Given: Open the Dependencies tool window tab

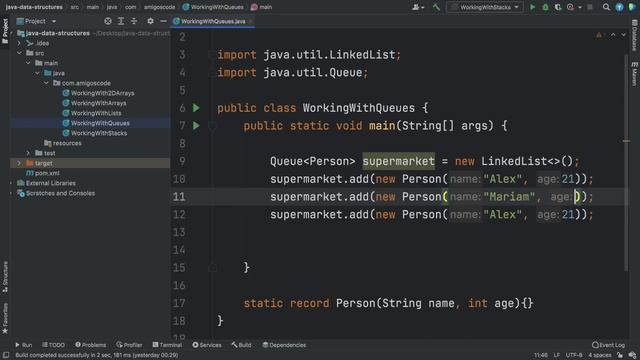Looking at the screenshot, I should tap(284, 345).
